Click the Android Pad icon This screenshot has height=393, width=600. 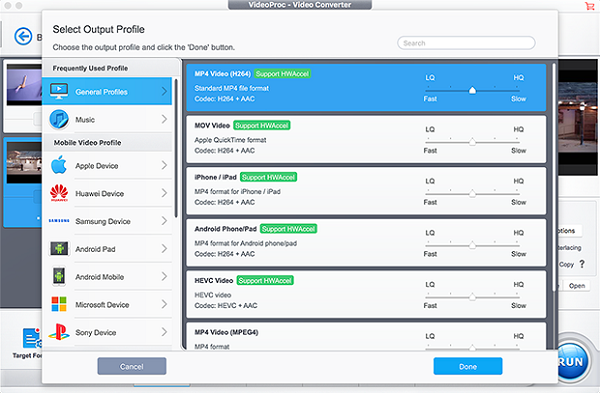pyautogui.click(x=59, y=248)
